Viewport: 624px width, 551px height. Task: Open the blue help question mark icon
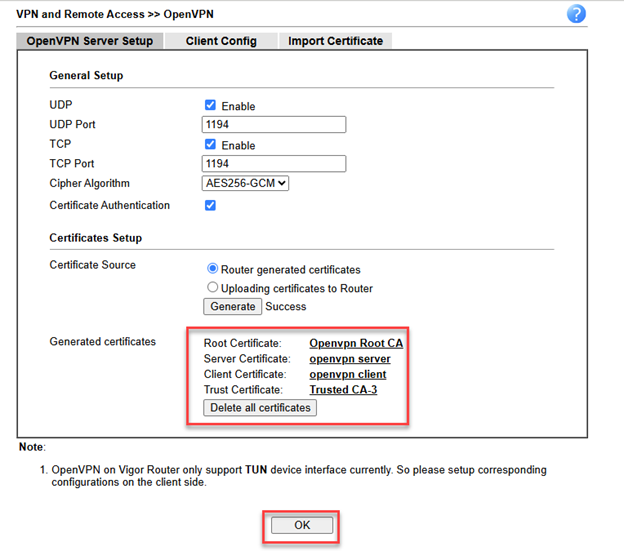576,14
